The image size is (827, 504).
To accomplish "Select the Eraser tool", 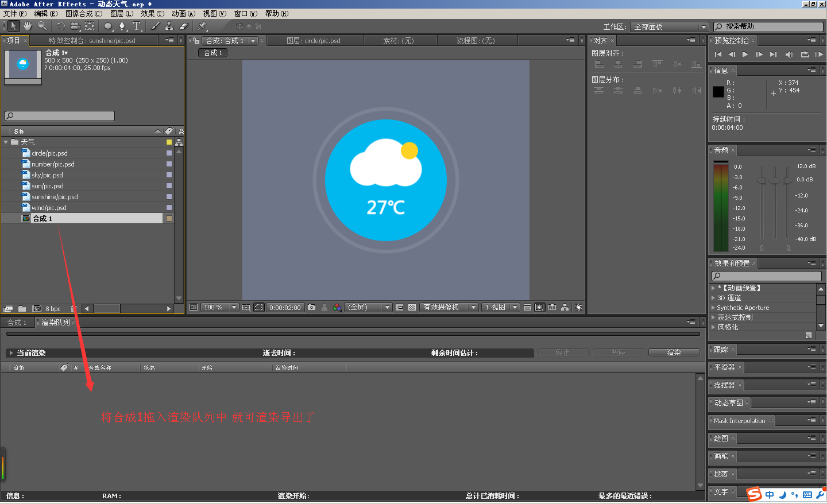I will (184, 26).
